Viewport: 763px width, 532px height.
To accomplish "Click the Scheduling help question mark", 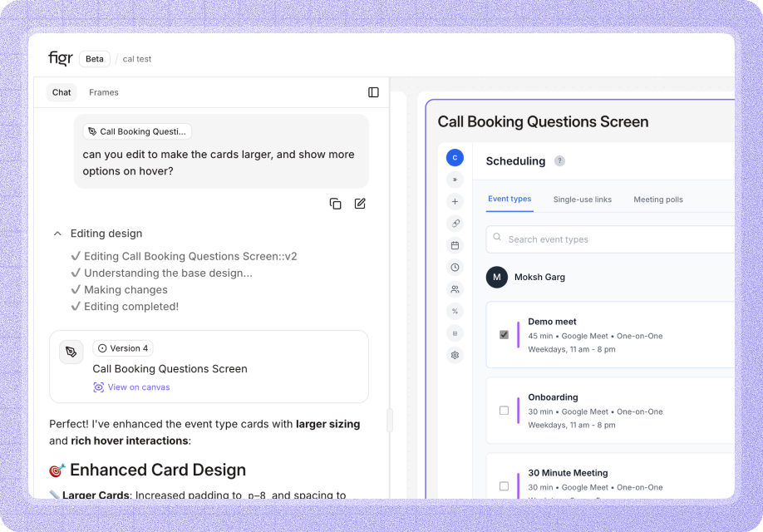I will [559, 161].
